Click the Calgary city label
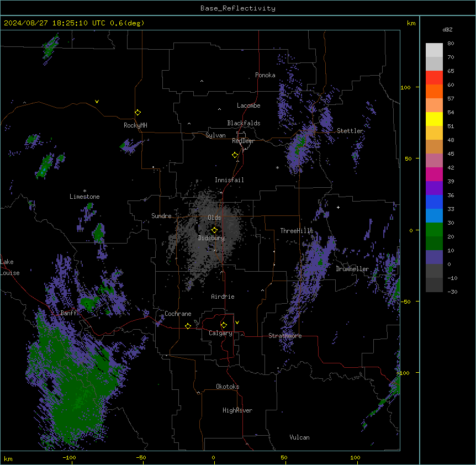 pyautogui.click(x=220, y=333)
